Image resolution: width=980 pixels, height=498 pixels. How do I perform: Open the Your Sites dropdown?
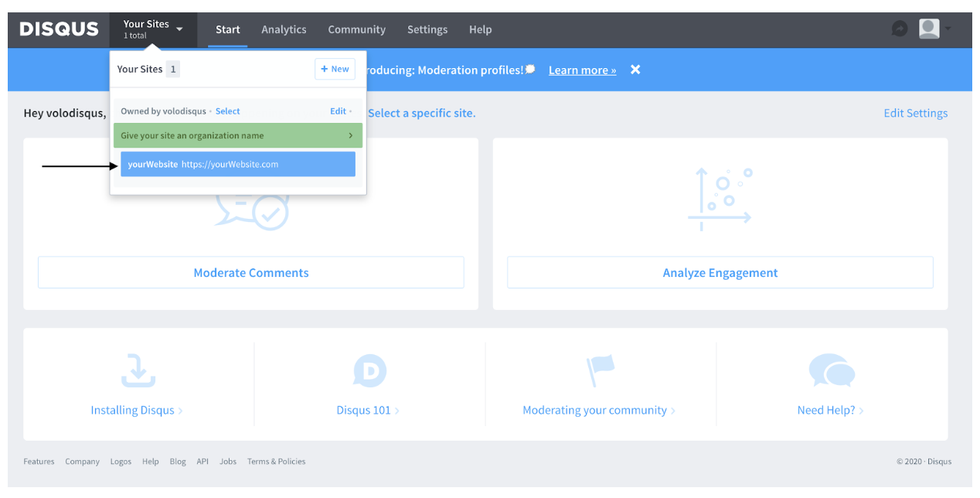coord(153,29)
